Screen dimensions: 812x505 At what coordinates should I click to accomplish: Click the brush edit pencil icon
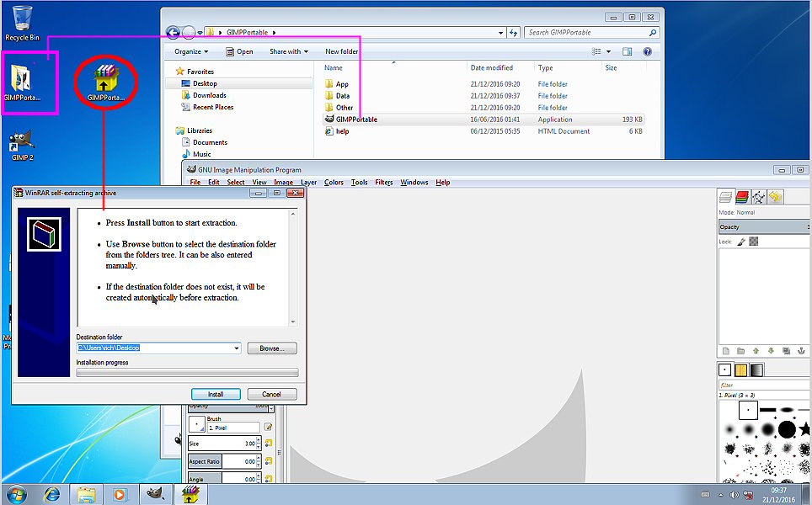268,428
